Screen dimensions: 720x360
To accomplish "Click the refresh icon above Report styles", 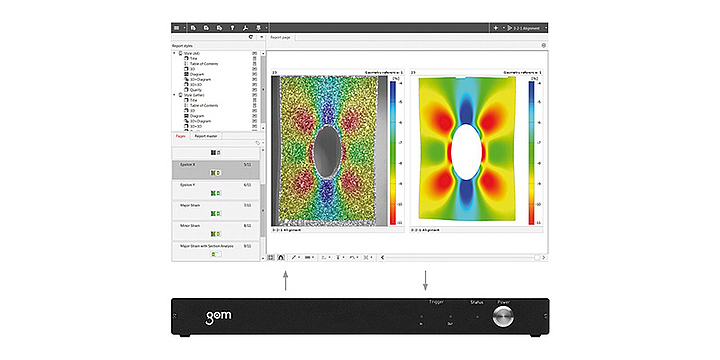I will pyautogui.click(x=251, y=37).
